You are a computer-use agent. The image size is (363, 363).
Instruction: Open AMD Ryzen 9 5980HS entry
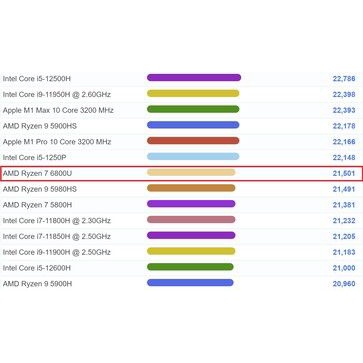[40, 189]
